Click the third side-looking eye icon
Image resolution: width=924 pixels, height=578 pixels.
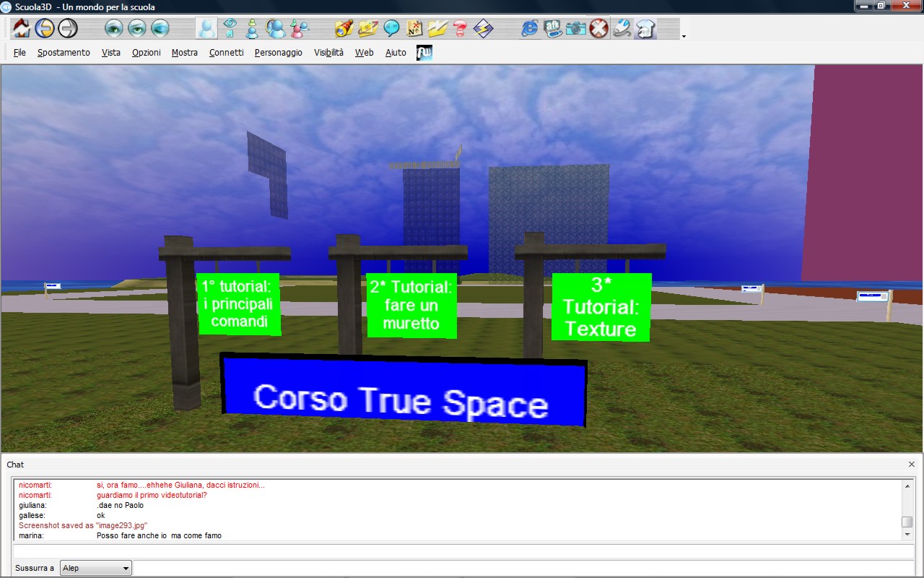tap(160, 28)
